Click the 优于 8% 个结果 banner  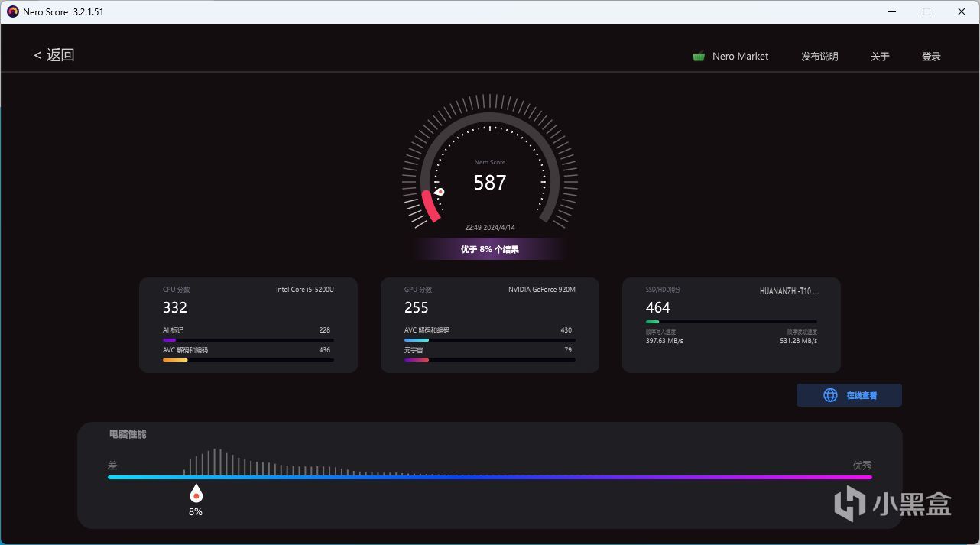[x=490, y=249]
